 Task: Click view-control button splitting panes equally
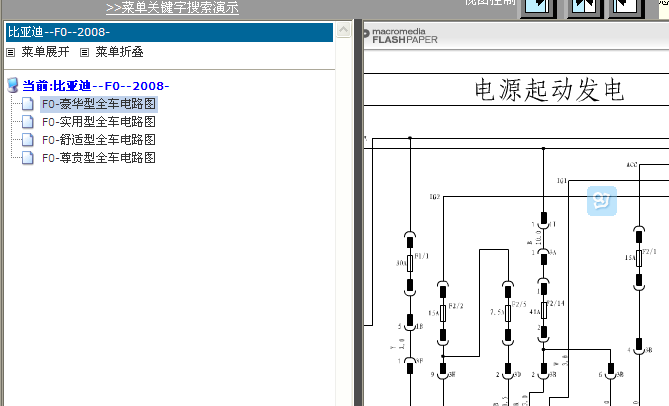(x=585, y=8)
